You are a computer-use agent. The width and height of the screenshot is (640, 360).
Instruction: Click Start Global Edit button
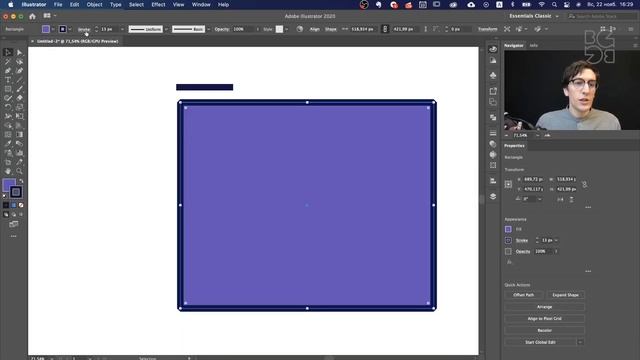click(540, 342)
